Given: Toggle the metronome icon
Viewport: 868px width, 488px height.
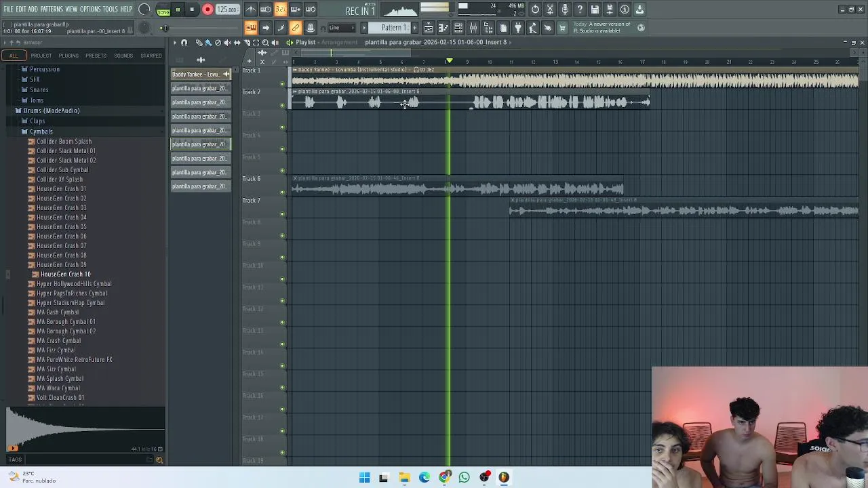Looking at the screenshot, I should pos(251,9).
